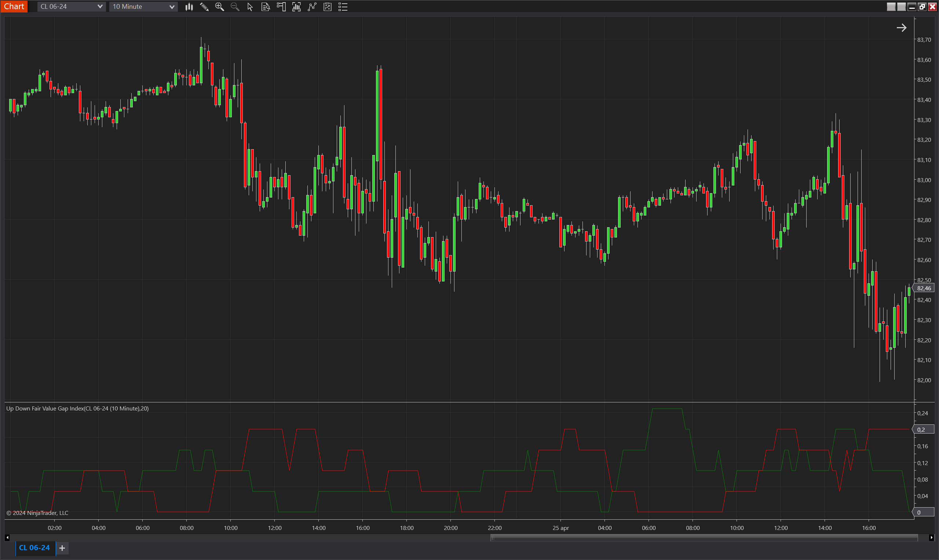Minimize the chart window

[911, 7]
